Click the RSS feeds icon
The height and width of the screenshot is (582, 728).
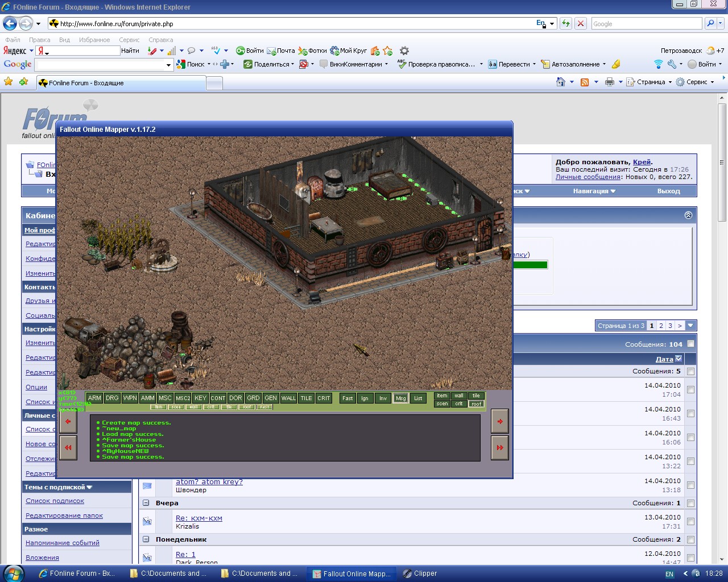[584, 82]
